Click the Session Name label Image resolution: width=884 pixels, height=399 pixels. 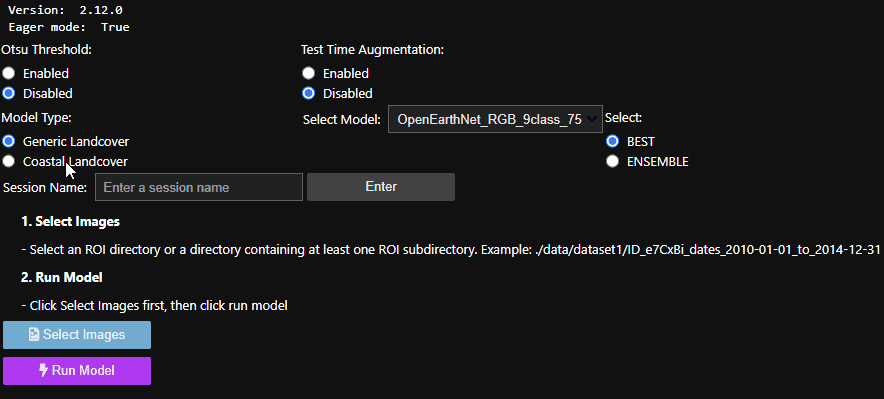click(x=45, y=187)
